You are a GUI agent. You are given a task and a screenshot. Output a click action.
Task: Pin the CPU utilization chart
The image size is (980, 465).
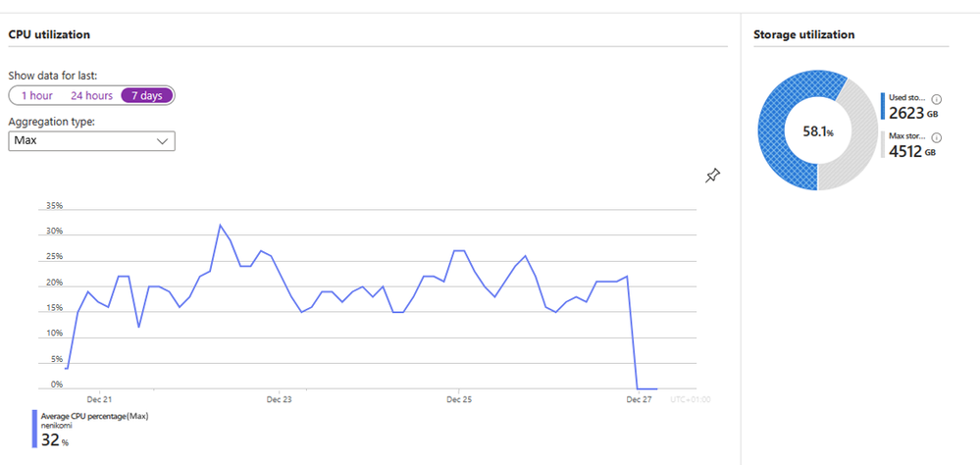tap(712, 176)
